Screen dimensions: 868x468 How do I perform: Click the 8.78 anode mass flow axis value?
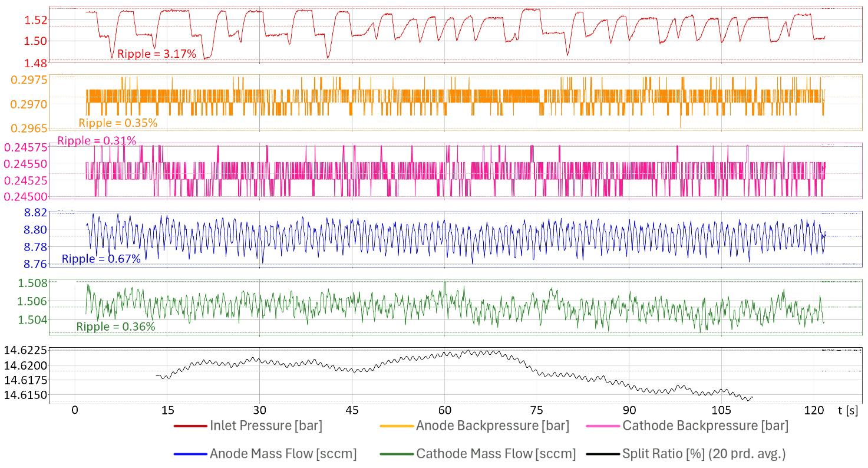(35, 246)
